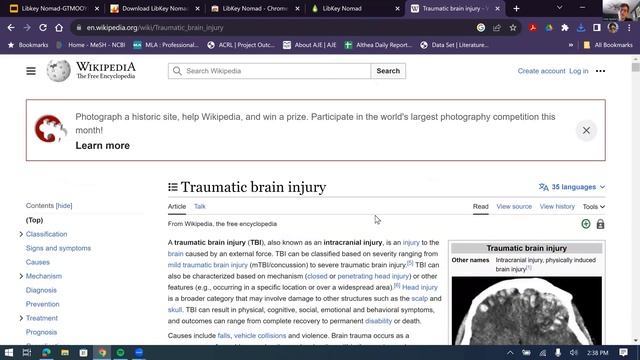Jump to (Top) in contents
Viewport: 640px width, 360px height.
(34, 220)
